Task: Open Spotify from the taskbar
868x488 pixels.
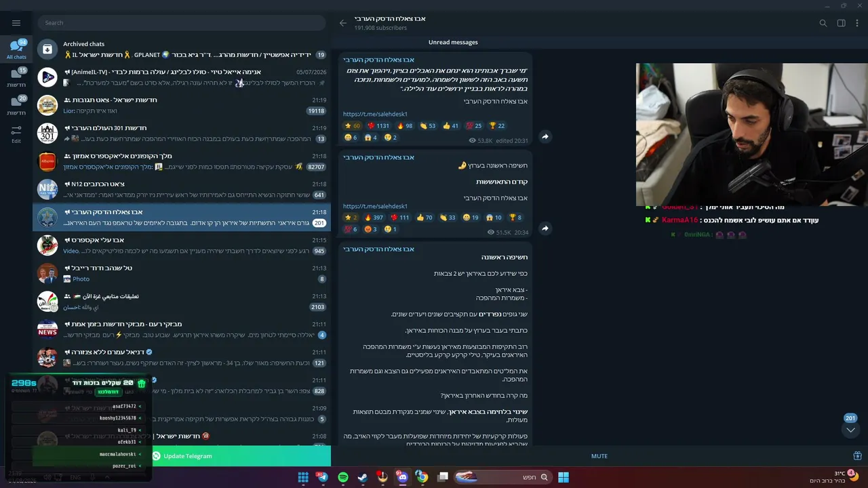Action: (343, 477)
